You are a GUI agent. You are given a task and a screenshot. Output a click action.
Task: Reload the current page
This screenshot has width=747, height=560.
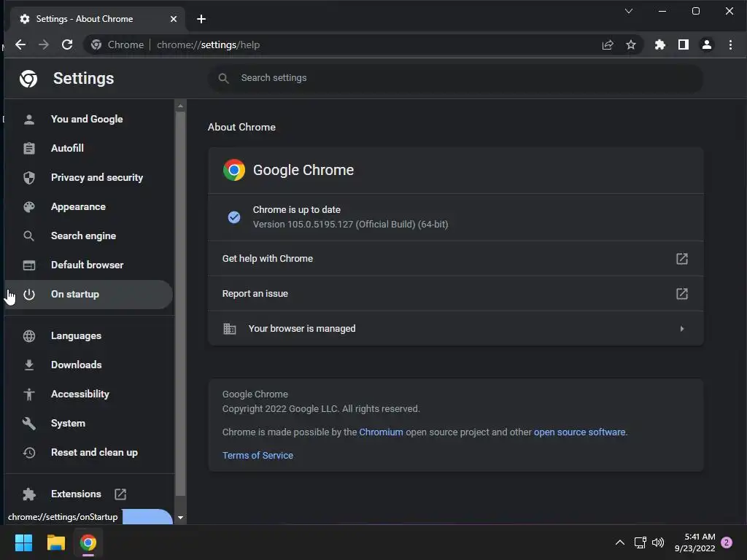tap(67, 44)
